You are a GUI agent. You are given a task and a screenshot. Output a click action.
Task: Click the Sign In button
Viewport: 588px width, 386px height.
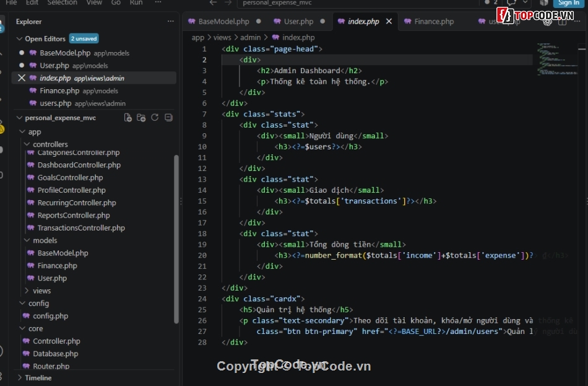[568, 3]
